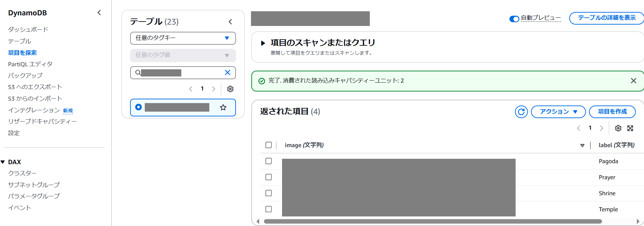This screenshot has width=644, height=226.
Task: Open returned items table settings gear
Action: click(x=618, y=128)
